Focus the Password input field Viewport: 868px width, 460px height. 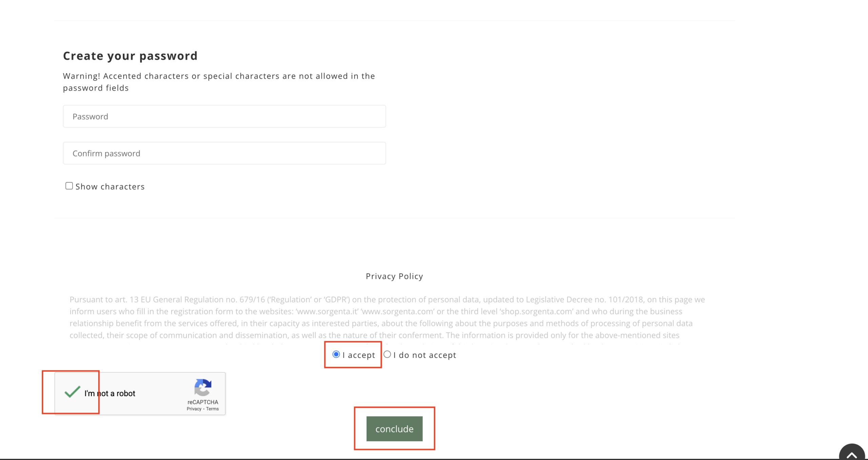tap(224, 116)
